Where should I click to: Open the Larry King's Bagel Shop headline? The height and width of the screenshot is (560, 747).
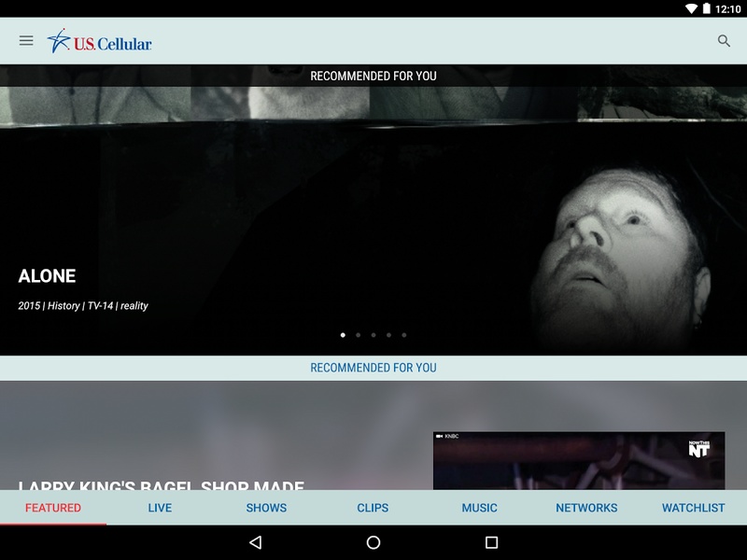tap(161, 484)
